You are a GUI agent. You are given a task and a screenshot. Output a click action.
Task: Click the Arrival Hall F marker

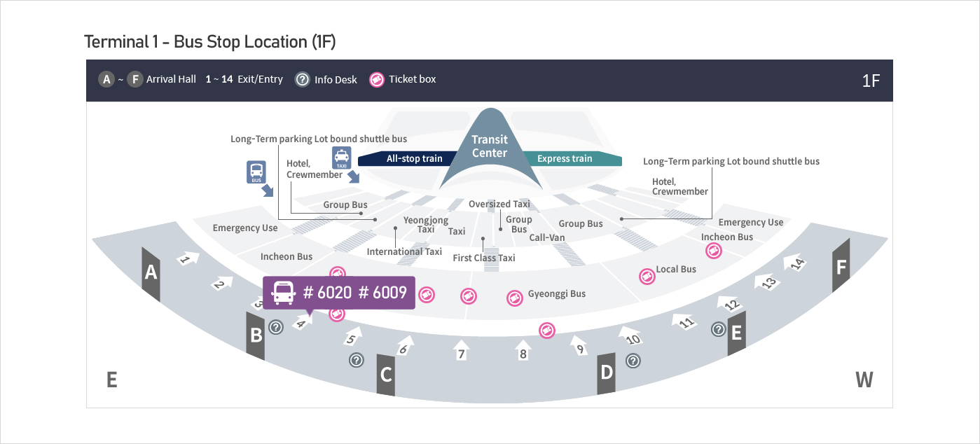(841, 266)
